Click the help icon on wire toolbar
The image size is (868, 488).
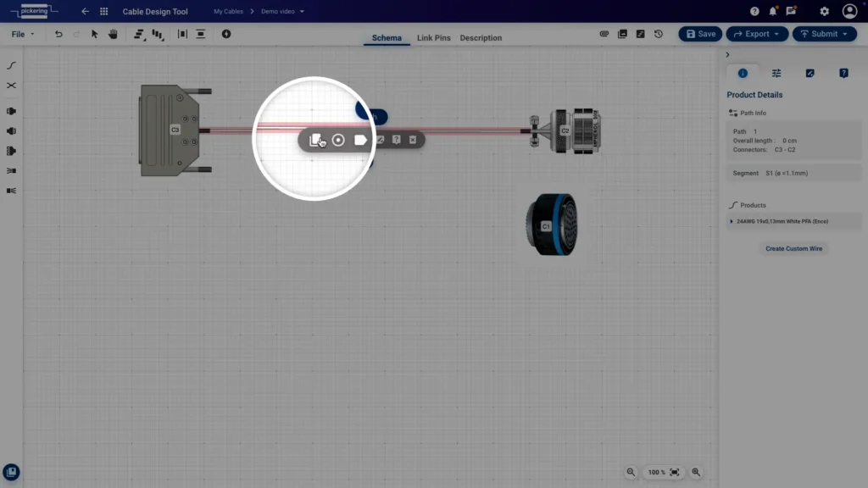click(x=397, y=140)
